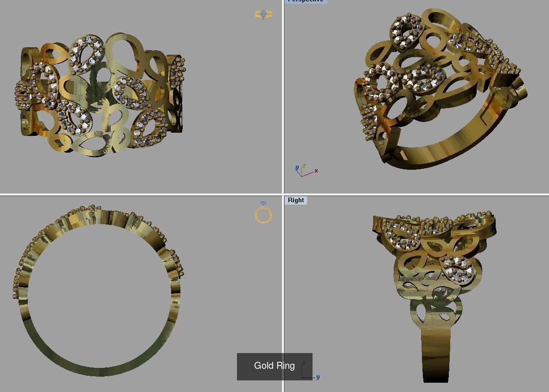Click the ring profile in bottom-left viewport
The image size is (549, 392).
pyautogui.click(x=98, y=291)
